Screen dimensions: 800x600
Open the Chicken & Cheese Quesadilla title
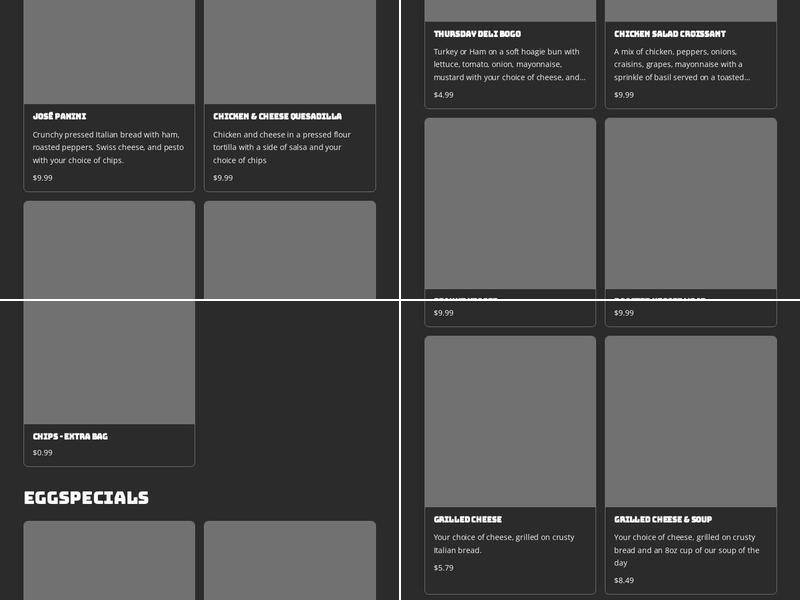point(277,116)
